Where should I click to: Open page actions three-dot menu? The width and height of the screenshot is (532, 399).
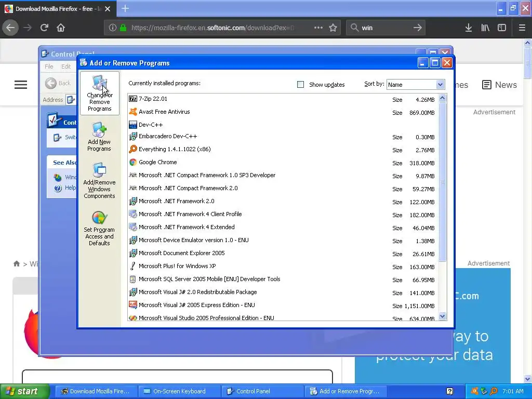pos(318,28)
